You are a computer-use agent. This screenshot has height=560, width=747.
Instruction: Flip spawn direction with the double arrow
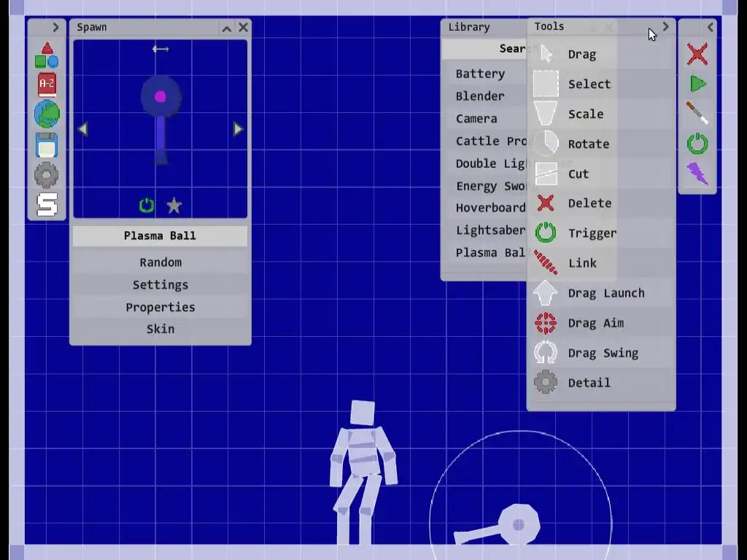tap(160, 49)
